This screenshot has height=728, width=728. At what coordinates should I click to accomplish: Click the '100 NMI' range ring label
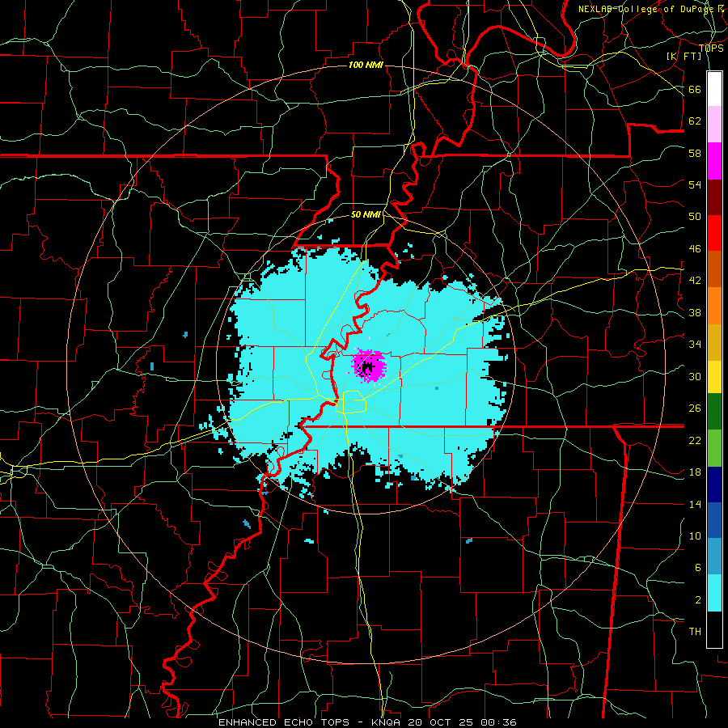[366, 65]
